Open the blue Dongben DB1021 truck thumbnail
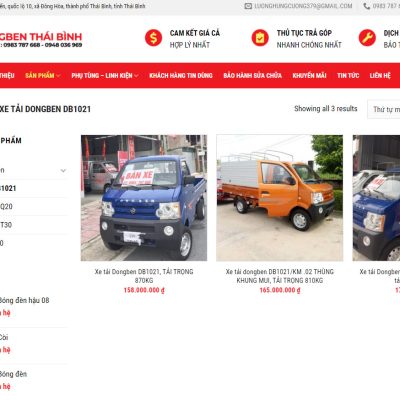The image size is (400, 400). pyautogui.click(x=144, y=198)
